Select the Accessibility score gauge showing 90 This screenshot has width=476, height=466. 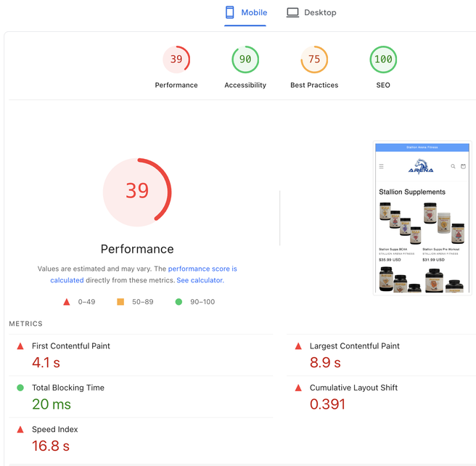pos(245,60)
